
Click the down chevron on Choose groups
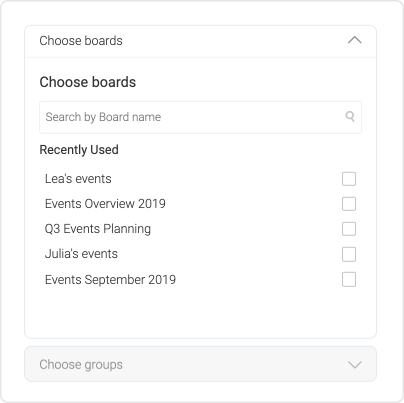pyautogui.click(x=355, y=364)
